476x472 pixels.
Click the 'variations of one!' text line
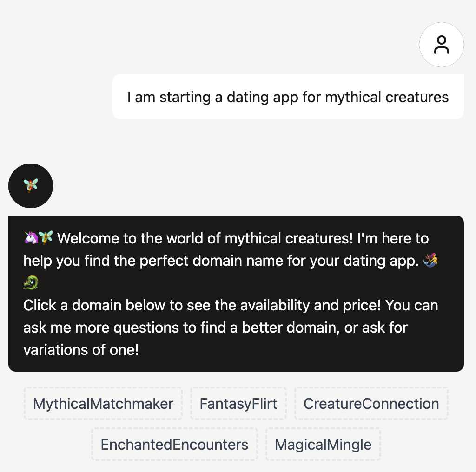[81, 350]
